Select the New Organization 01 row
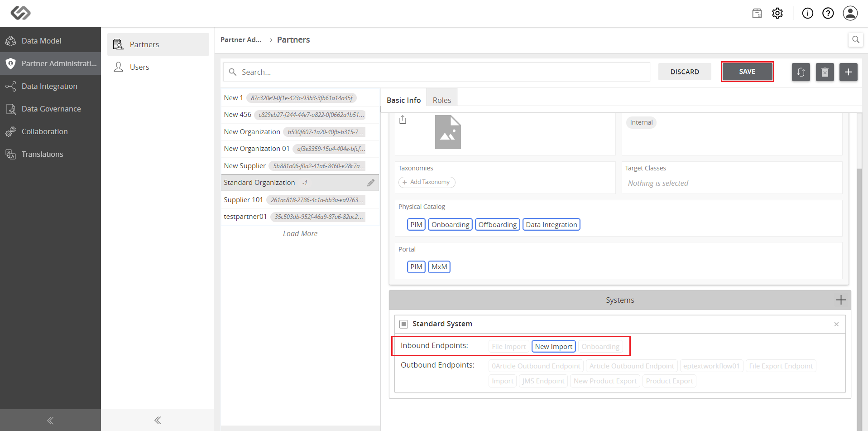 coord(300,149)
